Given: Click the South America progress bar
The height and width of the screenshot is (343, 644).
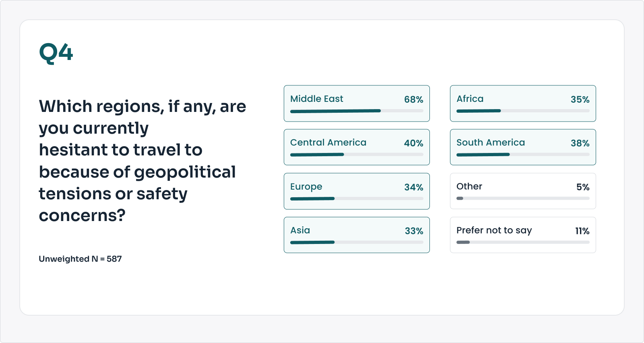Looking at the screenshot, I should (522, 155).
